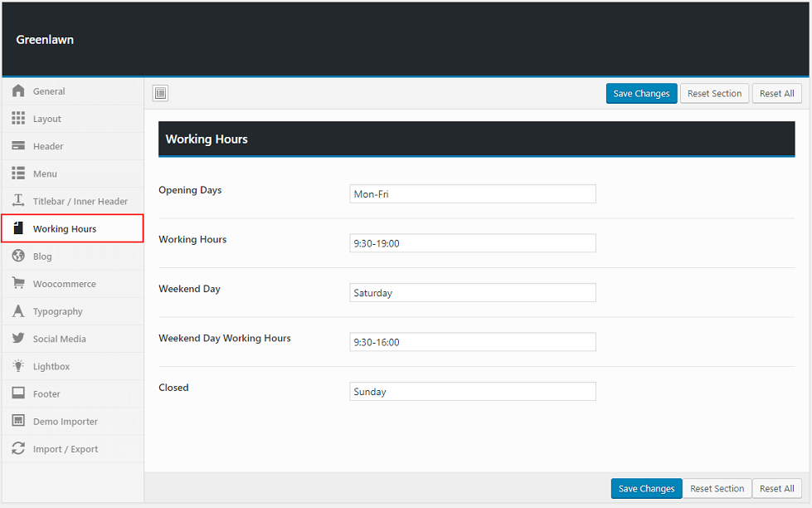Click the bottom Reset Section button

point(717,489)
